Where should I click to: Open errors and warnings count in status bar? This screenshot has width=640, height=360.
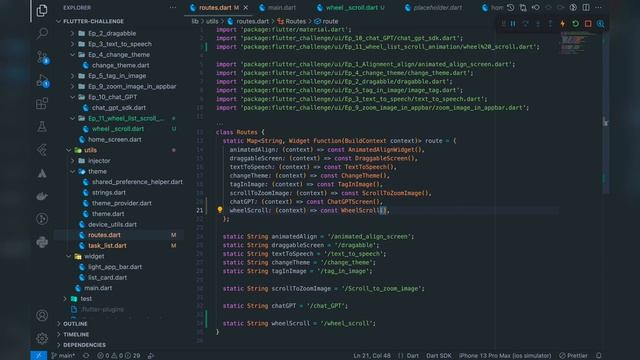pyautogui.click(x=118, y=356)
